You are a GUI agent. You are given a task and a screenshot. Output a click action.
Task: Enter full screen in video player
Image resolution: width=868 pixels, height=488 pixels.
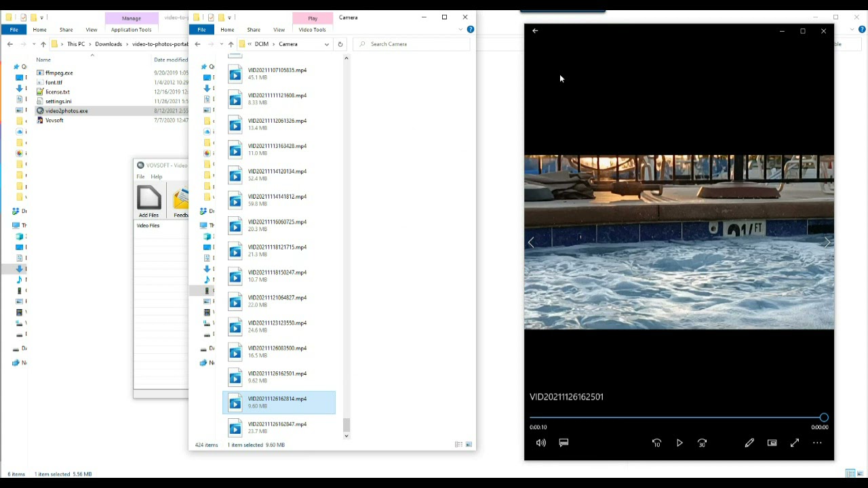pyautogui.click(x=795, y=443)
